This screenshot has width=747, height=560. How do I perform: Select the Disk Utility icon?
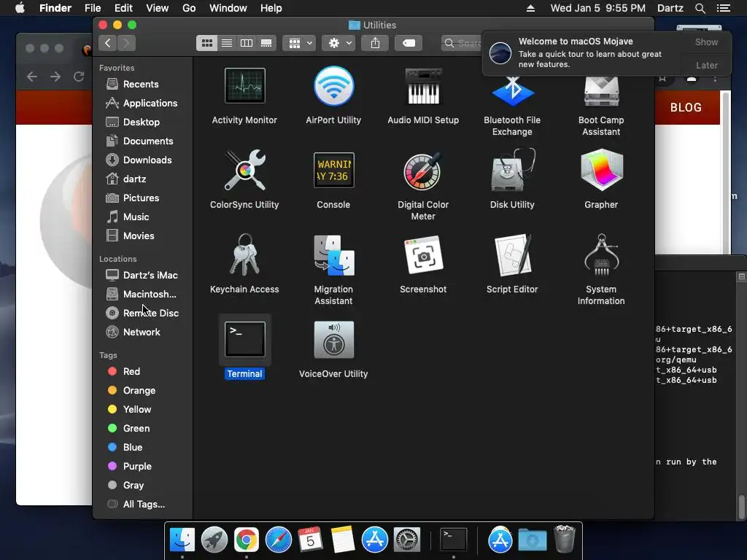pos(512,170)
